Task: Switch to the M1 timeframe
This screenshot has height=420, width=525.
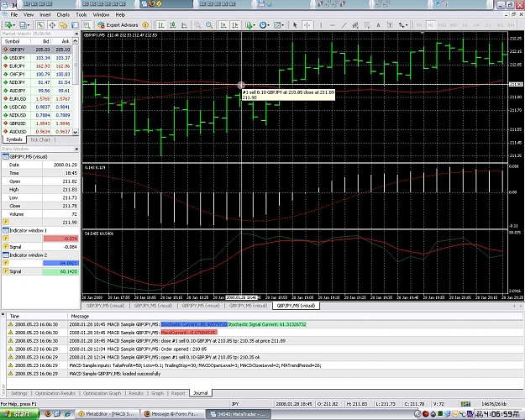Action: pyautogui.click(x=419, y=25)
